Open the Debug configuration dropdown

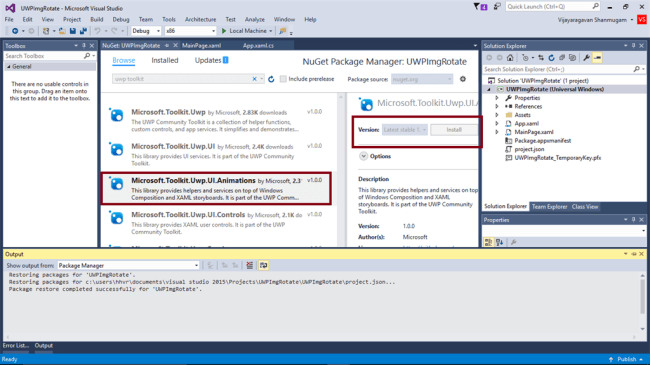[146, 31]
